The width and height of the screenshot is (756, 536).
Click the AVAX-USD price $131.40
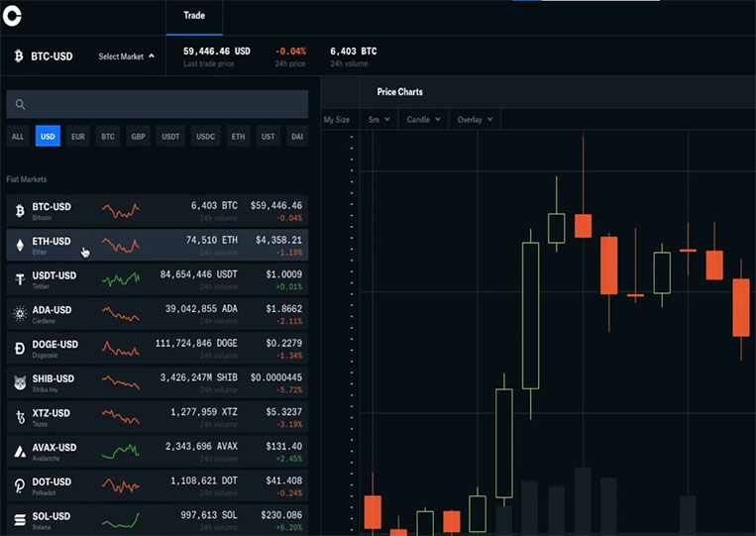click(284, 447)
